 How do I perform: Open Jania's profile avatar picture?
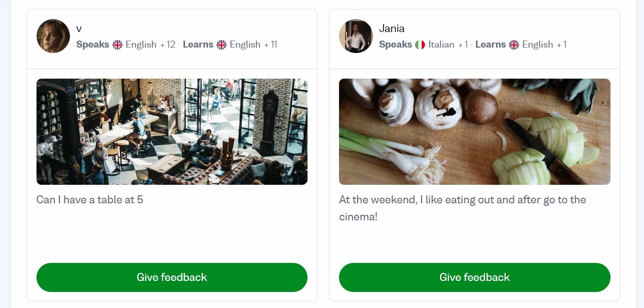[355, 36]
